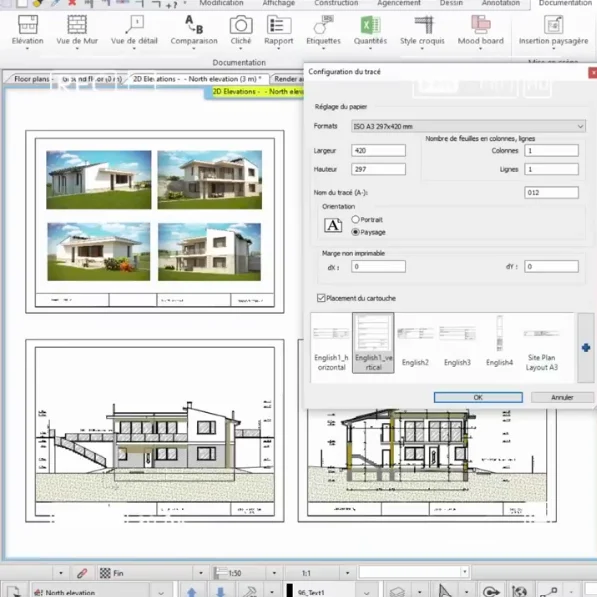Open the Annotation ribbon tab

(501, 3)
